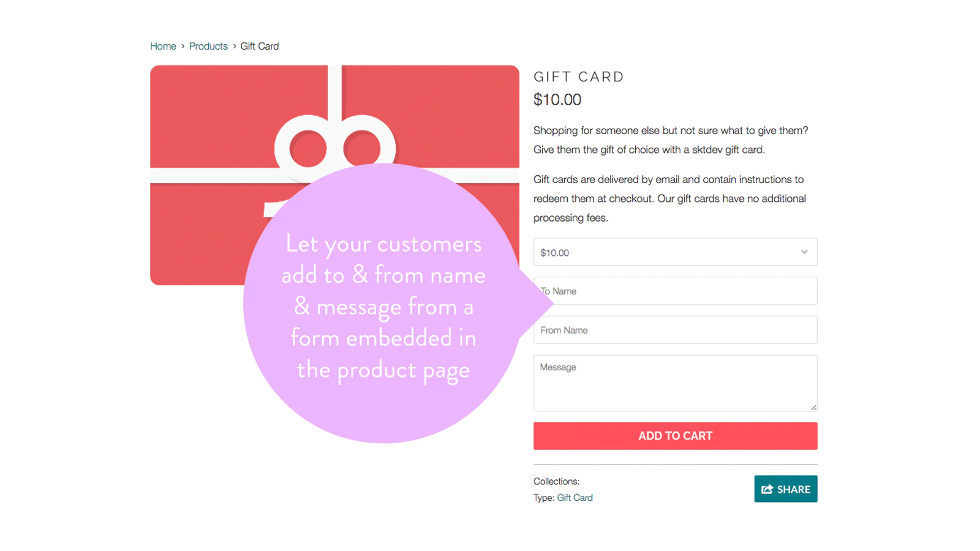This screenshot has width=980, height=551.
Task: Click the SHARE button label
Action: pyautogui.click(x=794, y=489)
